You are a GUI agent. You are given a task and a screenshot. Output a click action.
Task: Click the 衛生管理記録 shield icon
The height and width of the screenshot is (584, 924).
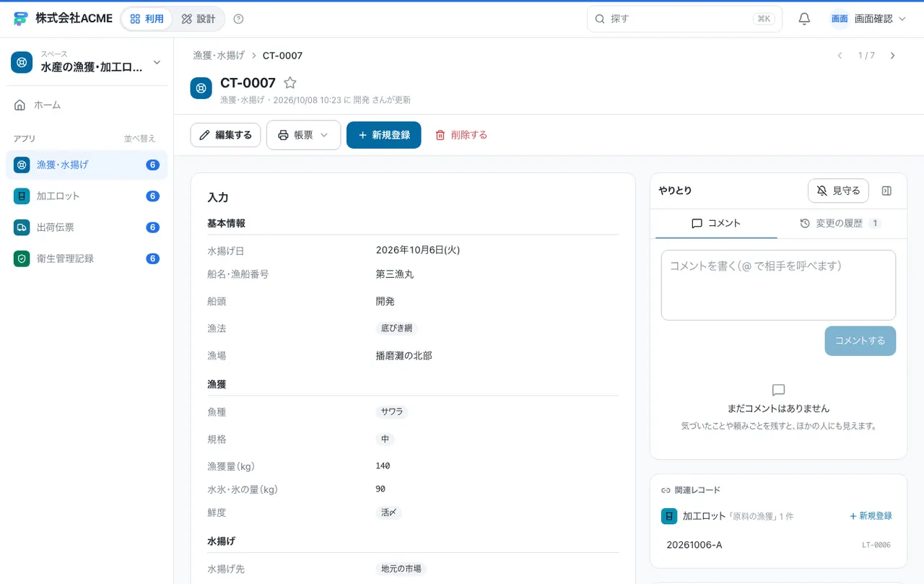(x=22, y=258)
